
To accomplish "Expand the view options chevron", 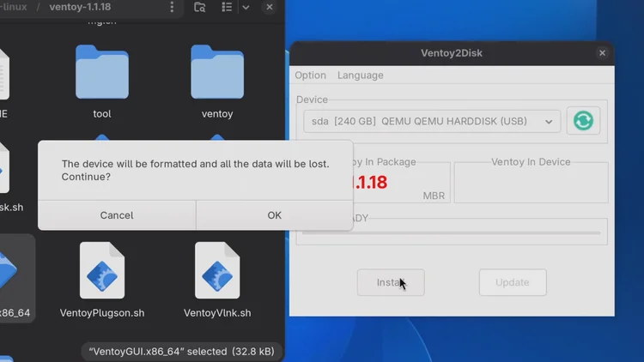I will click(x=246, y=7).
